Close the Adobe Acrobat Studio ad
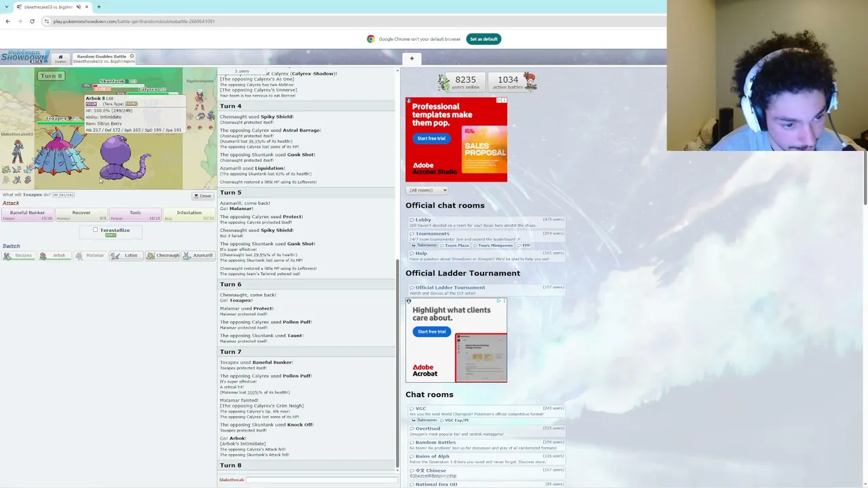The image size is (868, 488). (x=504, y=100)
